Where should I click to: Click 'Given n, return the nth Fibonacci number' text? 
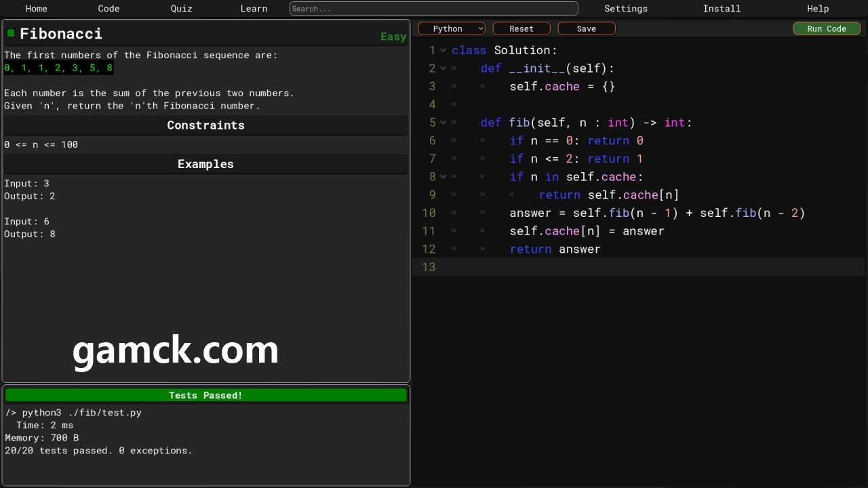coord(132,106)
